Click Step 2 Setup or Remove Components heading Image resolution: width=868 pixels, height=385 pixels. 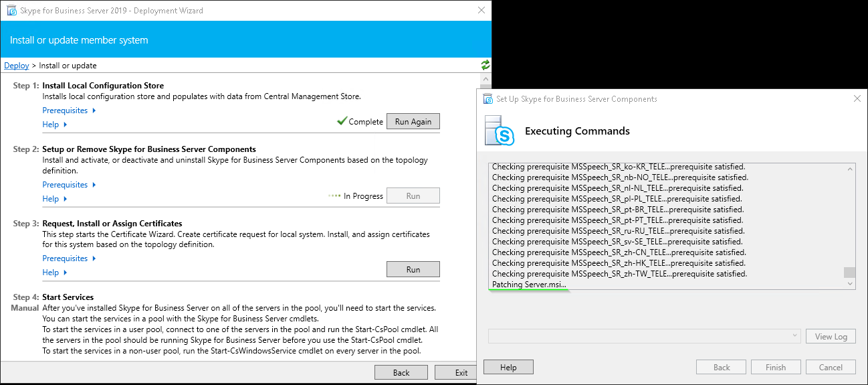[149, 149]
